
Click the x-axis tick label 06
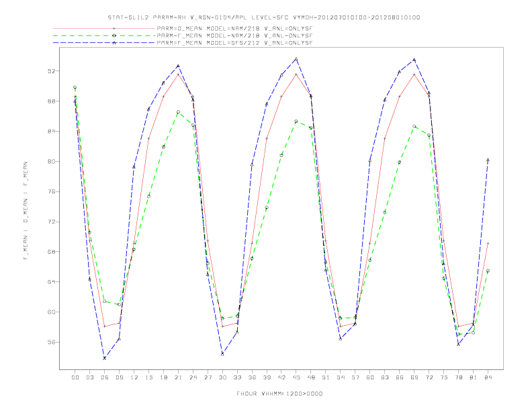(105, 377)
